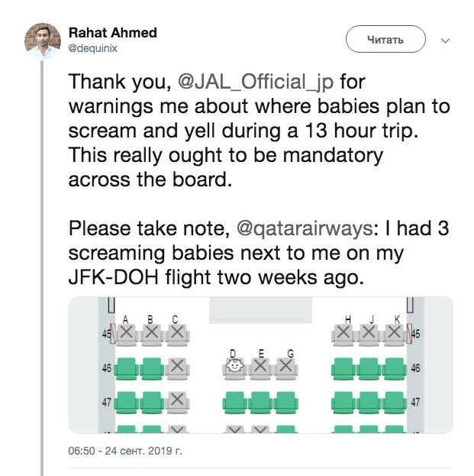Open the tweet options chevron menu
474x476 pixels.
click(x=447, y=40)
